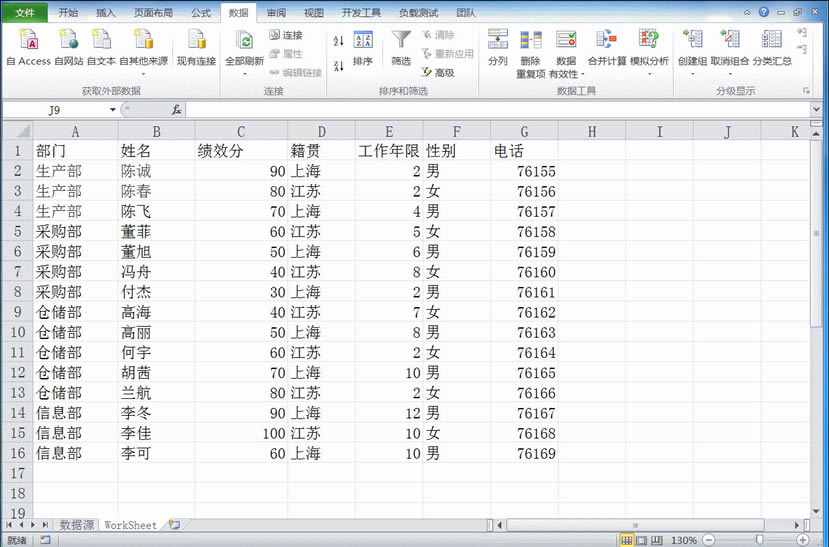Switch to the 插入 ribbon tab
Screen dimensions: 829x547
pos(106,13)
